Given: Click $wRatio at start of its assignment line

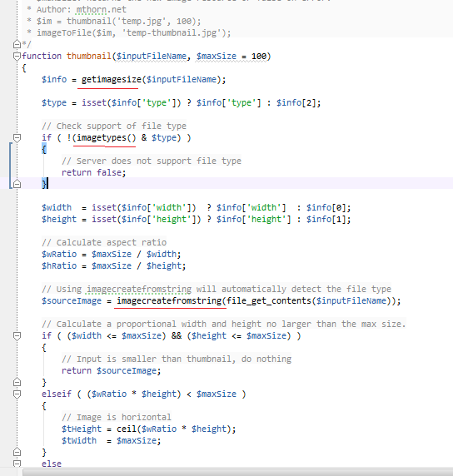Looking at the screenshot, I should coord(59,254).
